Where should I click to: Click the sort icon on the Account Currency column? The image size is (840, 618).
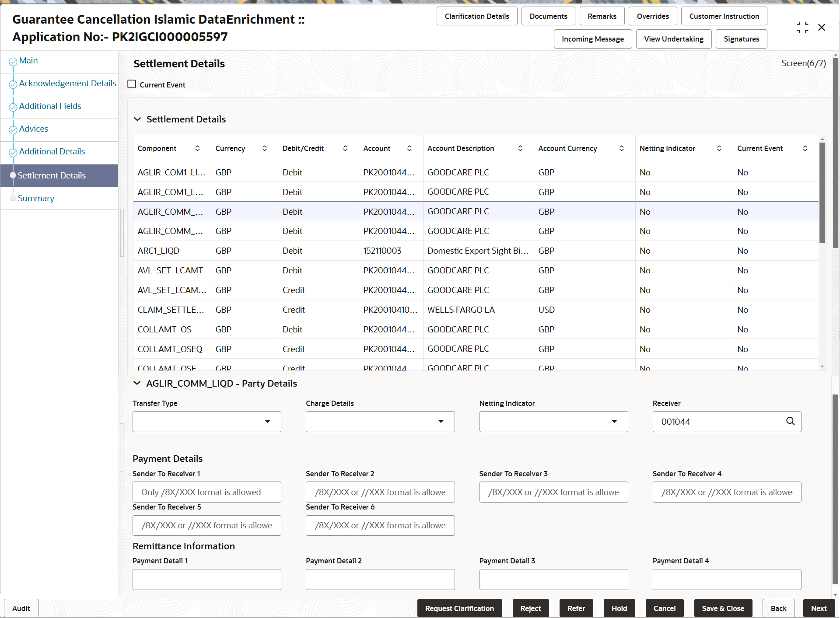pos(622,148)
